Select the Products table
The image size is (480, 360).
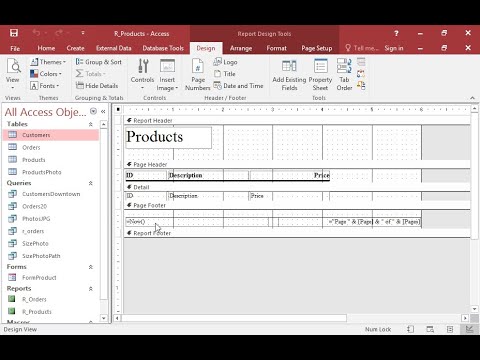click(x=51, y=160)
